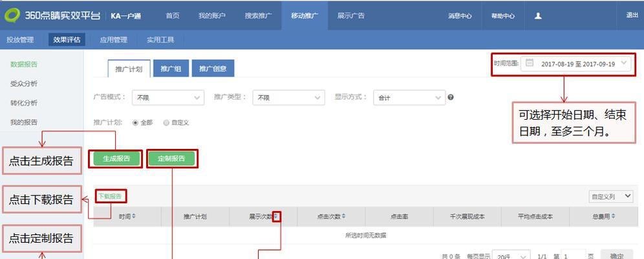
Task: Click the green 生成报告 button
Action: (x=116, y=159)
